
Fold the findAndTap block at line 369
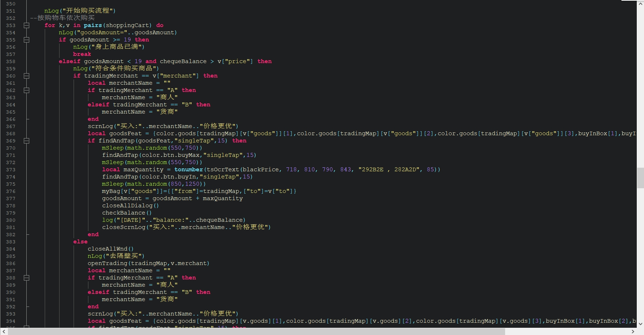tap(26, 141)
